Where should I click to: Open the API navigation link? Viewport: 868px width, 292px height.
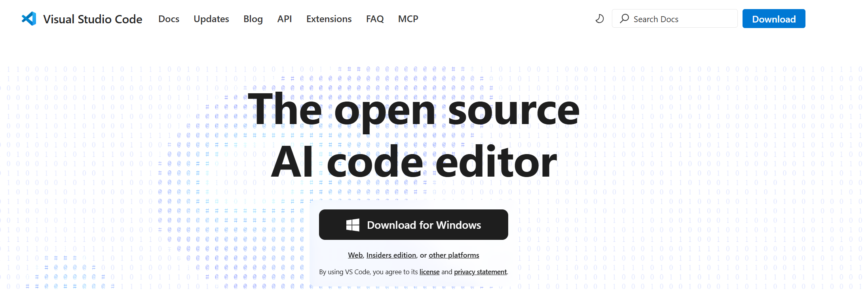285,19
